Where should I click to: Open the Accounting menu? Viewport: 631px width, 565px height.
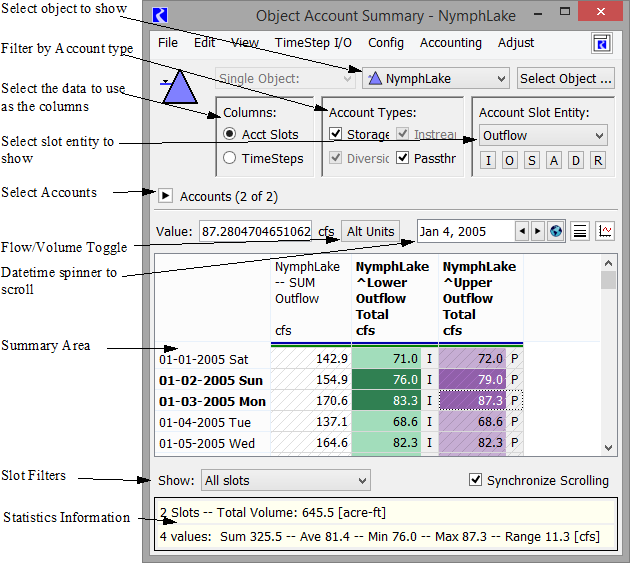[450, 43]
